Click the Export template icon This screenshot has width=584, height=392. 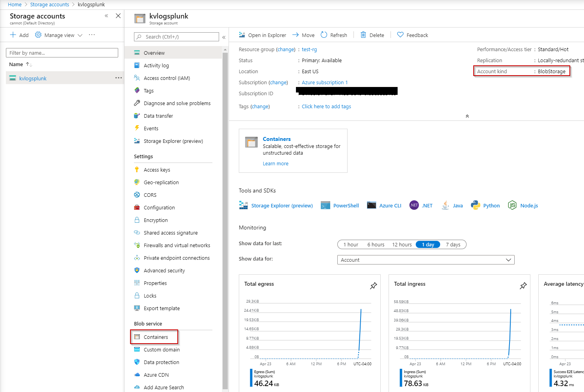click(x=137, y=308)
